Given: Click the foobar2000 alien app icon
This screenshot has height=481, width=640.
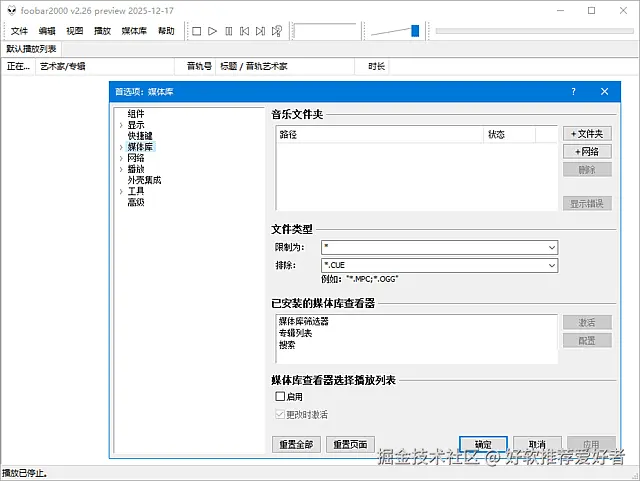Looking at the screenshot, I should point(12,11).
